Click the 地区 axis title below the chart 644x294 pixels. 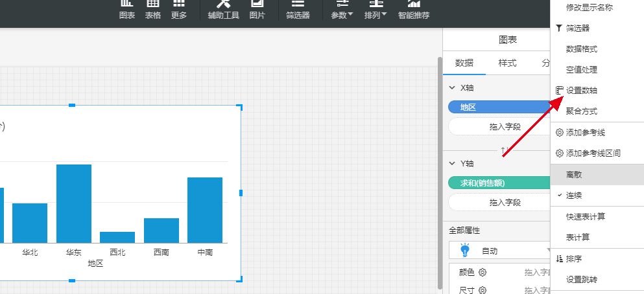(95, 264)
